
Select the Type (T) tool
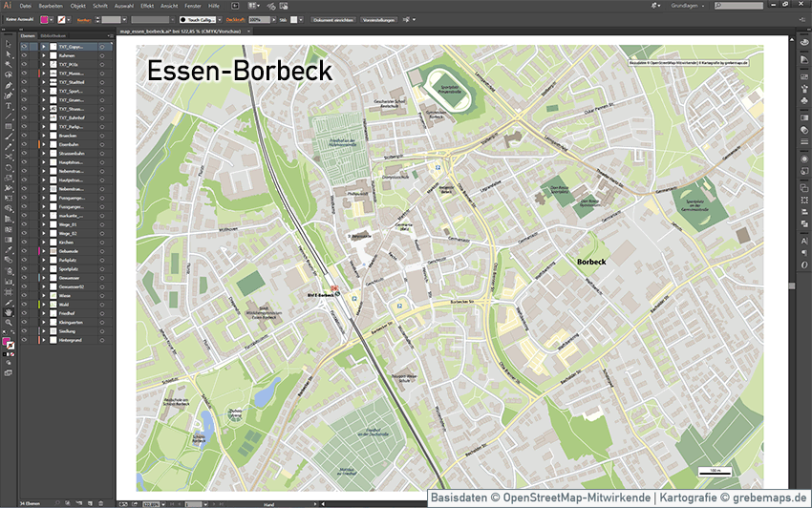click(x=9, y=105)
